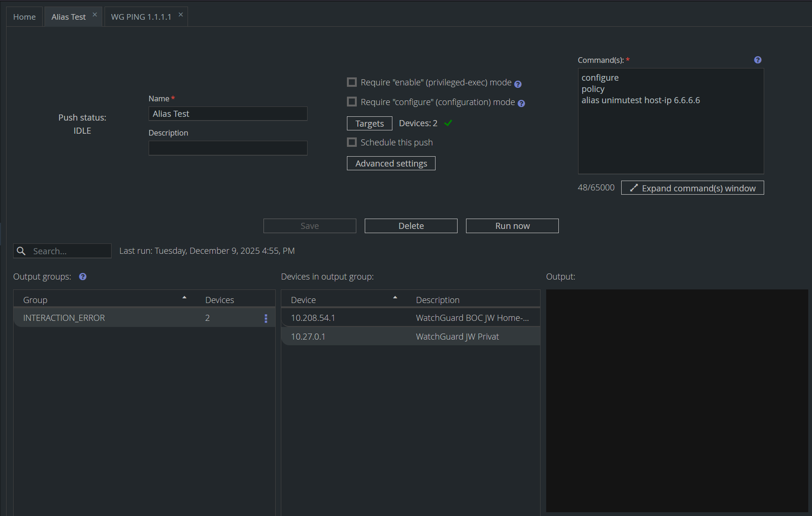Open the INTERACTION_ERROR row options menu
Screen dimensions: 812x516
pos(266,319)
